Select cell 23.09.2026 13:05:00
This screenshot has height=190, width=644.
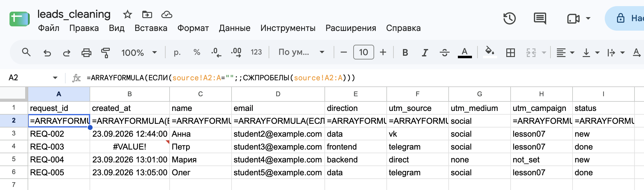[x=130, y=172]
